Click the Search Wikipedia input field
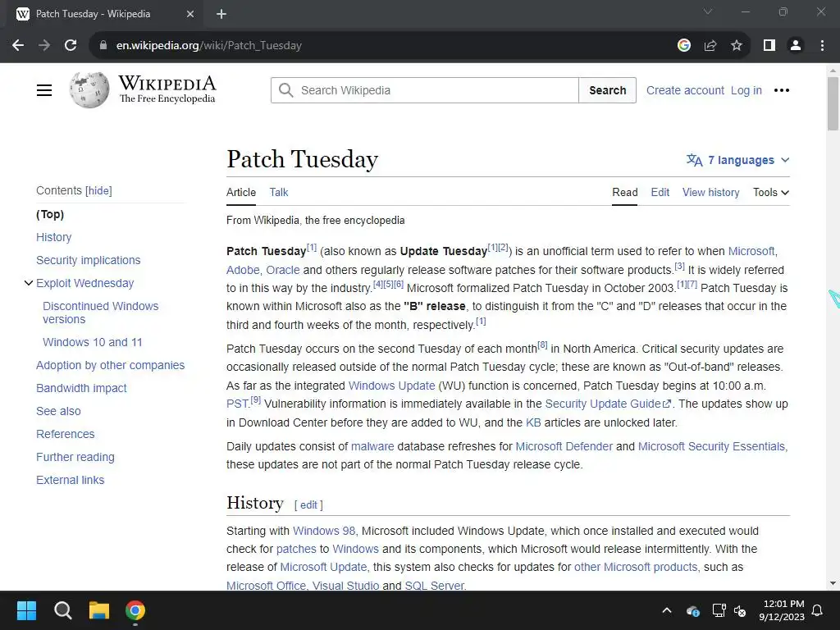Screen dimensions: 840x630 (x=425, y=90)
